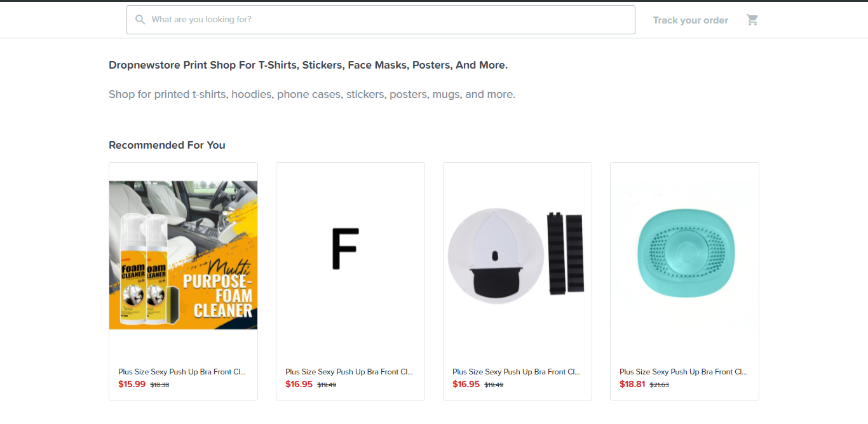Click the product title under the iron image
The image size is (868, 424).
coord(516,372)
